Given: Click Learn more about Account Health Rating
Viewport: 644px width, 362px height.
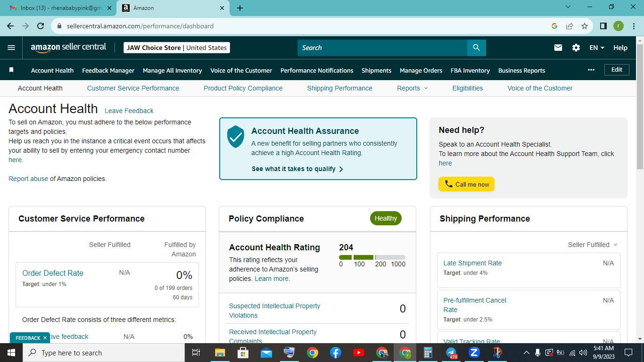Looking at the screenshot, I should tap(272, 279).
